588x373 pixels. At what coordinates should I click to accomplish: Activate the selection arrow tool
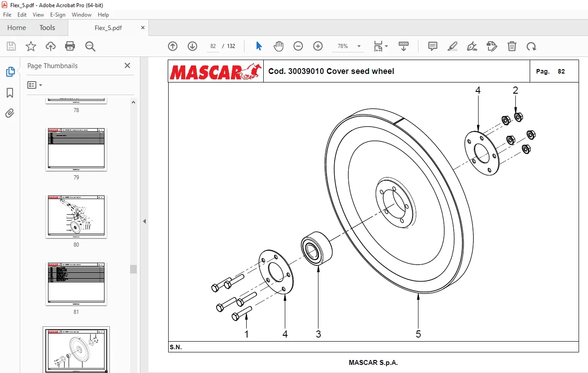pyautogui.click(x=259, y=46)
